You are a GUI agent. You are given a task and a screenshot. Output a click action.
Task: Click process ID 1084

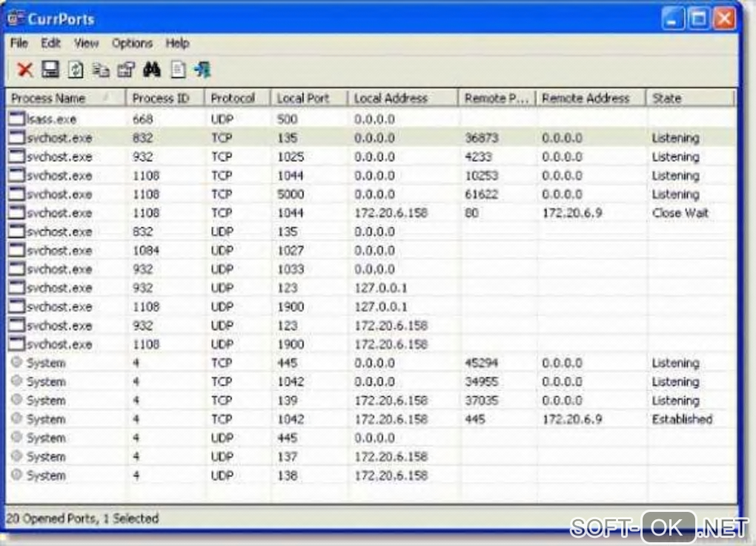click(146, 250)
